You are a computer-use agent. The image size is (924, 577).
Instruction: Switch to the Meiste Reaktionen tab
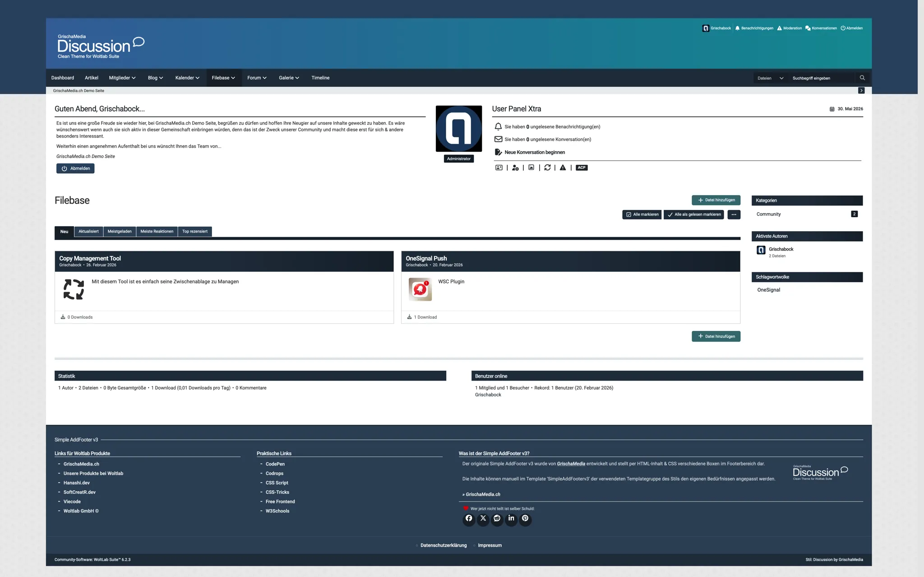click(x=157, y=232)
